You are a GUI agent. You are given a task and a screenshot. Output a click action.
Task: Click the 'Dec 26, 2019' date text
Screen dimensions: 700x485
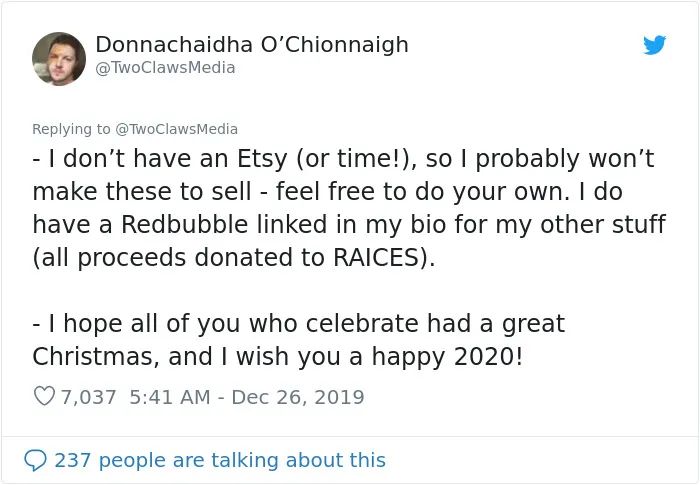tap(298, 397)
